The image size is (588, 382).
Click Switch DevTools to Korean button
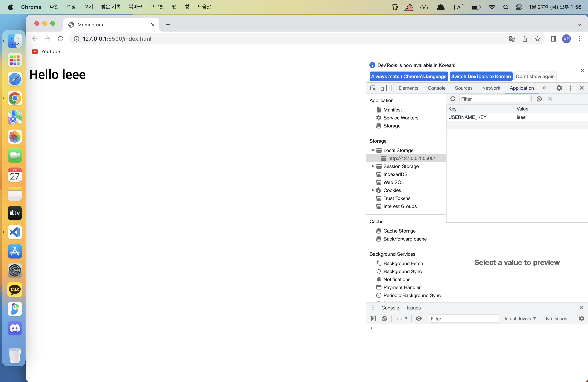(x=481, y=77)
